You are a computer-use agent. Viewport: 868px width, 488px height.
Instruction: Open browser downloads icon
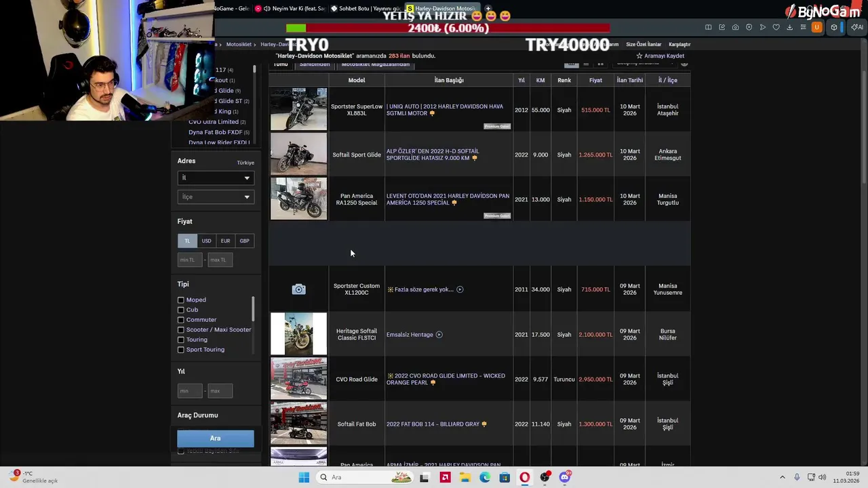(789, 27)
